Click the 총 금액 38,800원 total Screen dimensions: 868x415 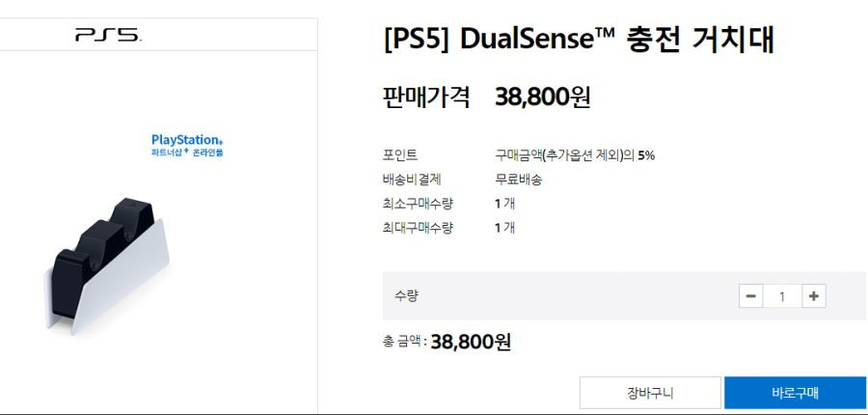tap(447, 342)
